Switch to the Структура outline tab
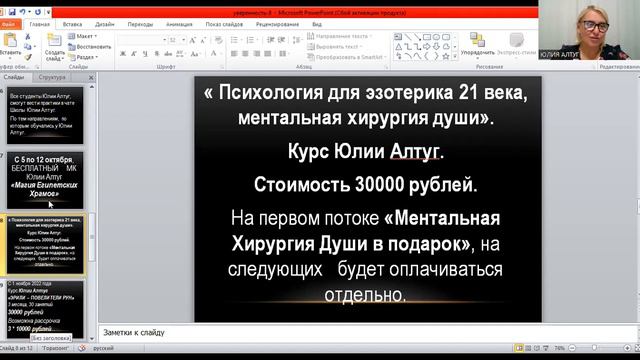The height and width of the screenshot is (360, 640). [x=52, y=77]
